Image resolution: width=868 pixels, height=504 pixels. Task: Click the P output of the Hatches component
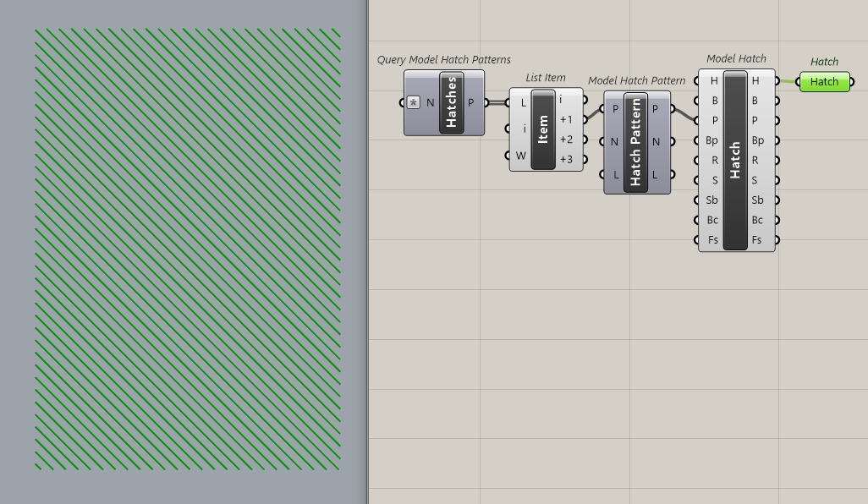click(x=471, y=102)
